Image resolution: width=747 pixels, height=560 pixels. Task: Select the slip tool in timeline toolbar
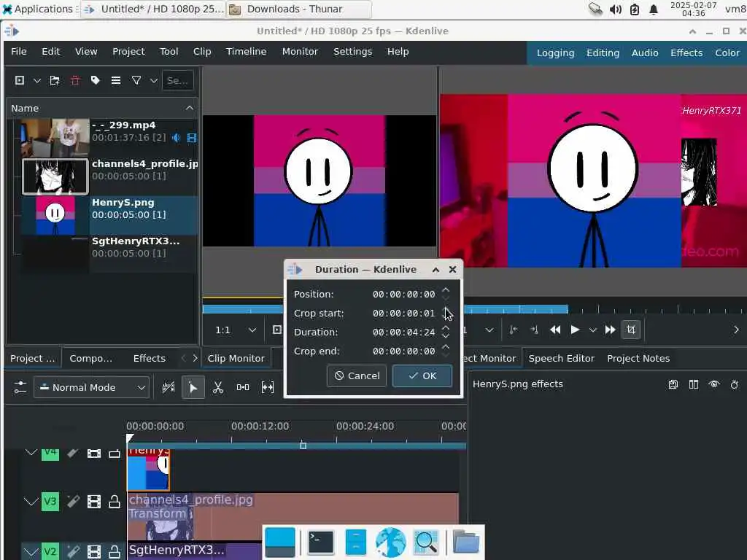coord(267,387)
